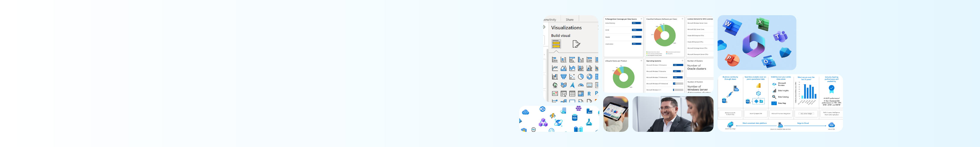Add the filled map visual
Viewport: 980px width, 147px height.
tap(563, 85)
